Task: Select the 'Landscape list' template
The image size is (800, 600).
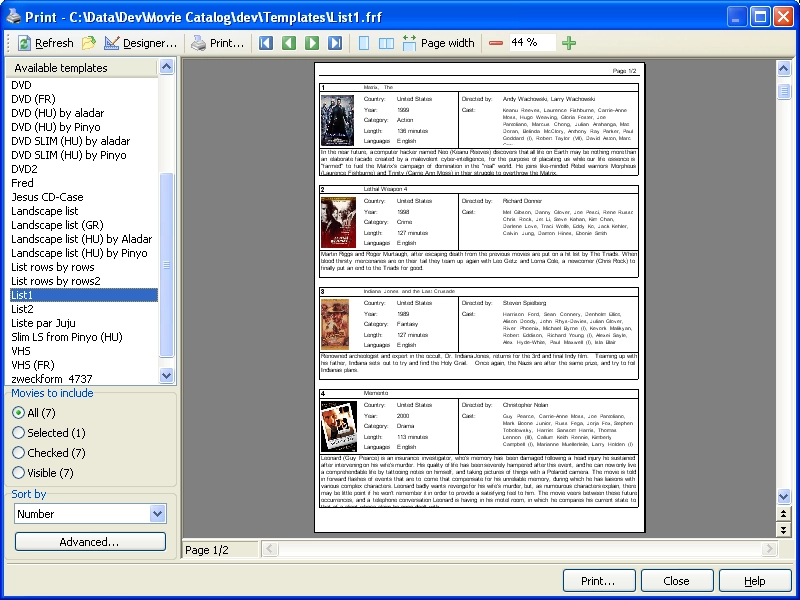Action: coord(45,211)
